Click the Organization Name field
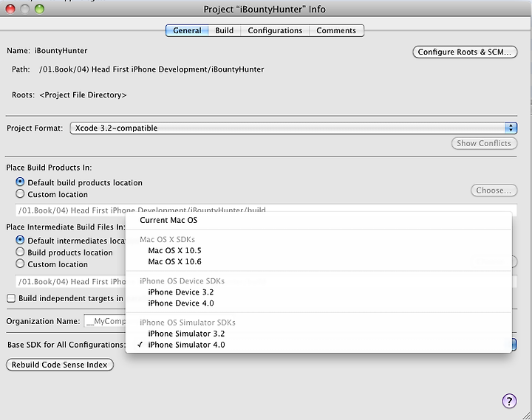This screenshot has width=532, height=420. pyautogui.click(x=105, y=321)
